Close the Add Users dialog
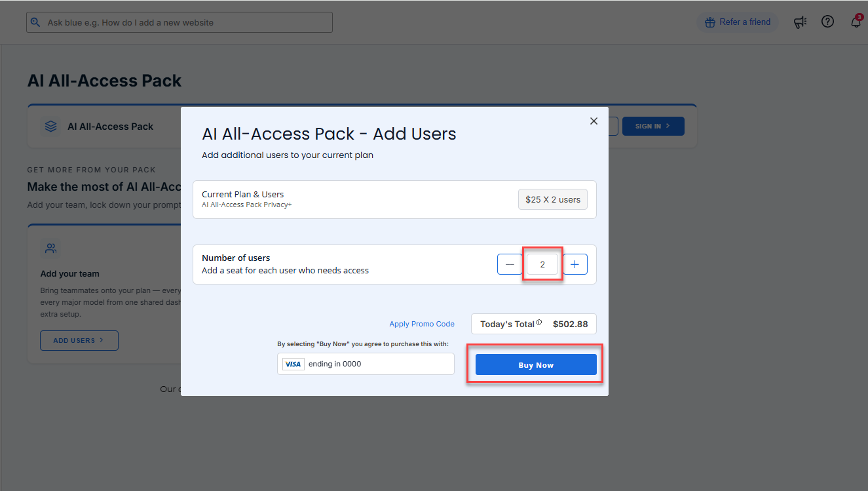 (x=594, y=121)
